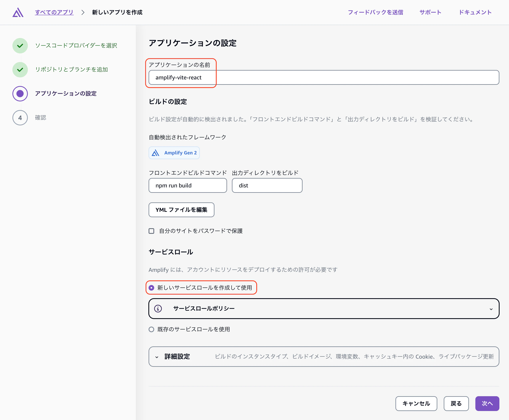The width and height of the screenshot is (509, 420).
Task: Click the YML ファイルを編集 button
Action: click(181, 210)
